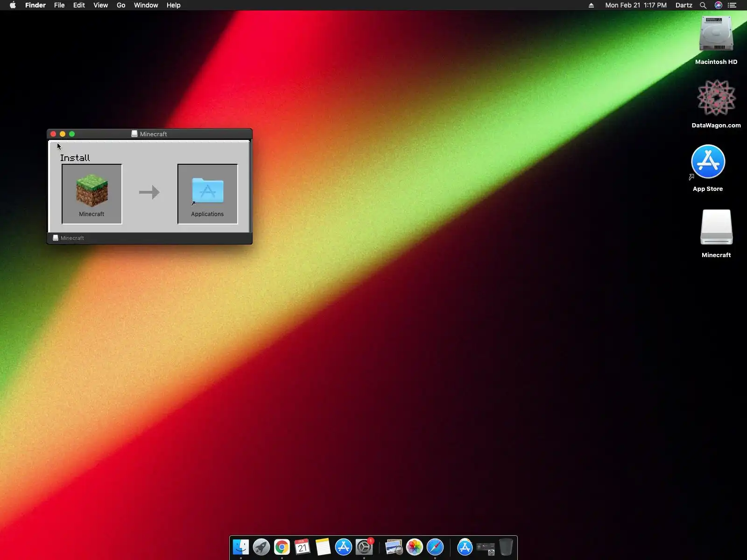This screenshot has height=560, width=747.
Task: Click the Minecraft path bar item at window bottom
Action: 68,238
